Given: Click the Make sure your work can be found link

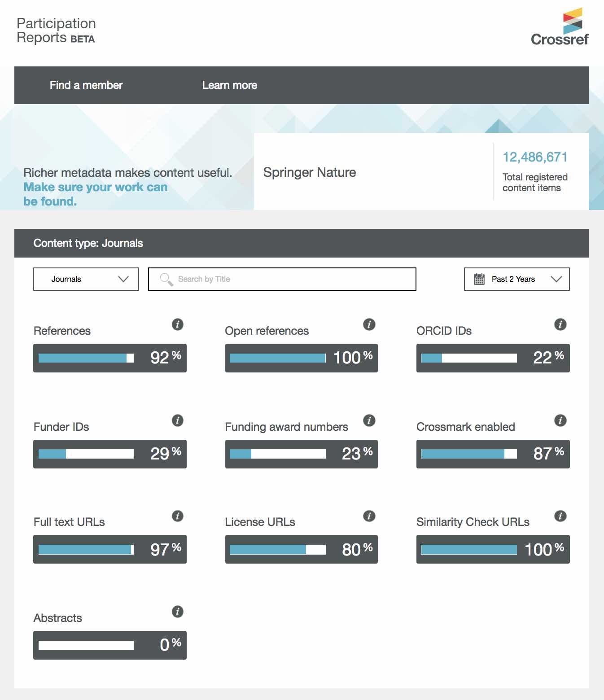Looking at the screenshot, I should tap(95, 194).
